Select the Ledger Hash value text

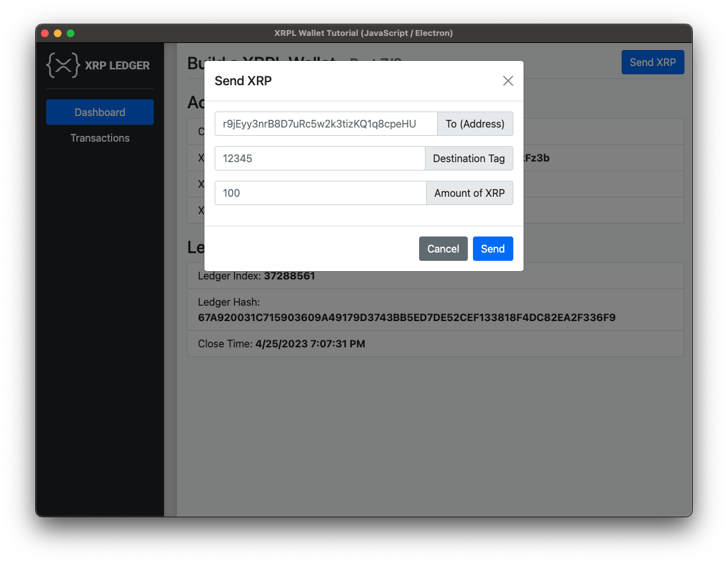coord(406,317)
